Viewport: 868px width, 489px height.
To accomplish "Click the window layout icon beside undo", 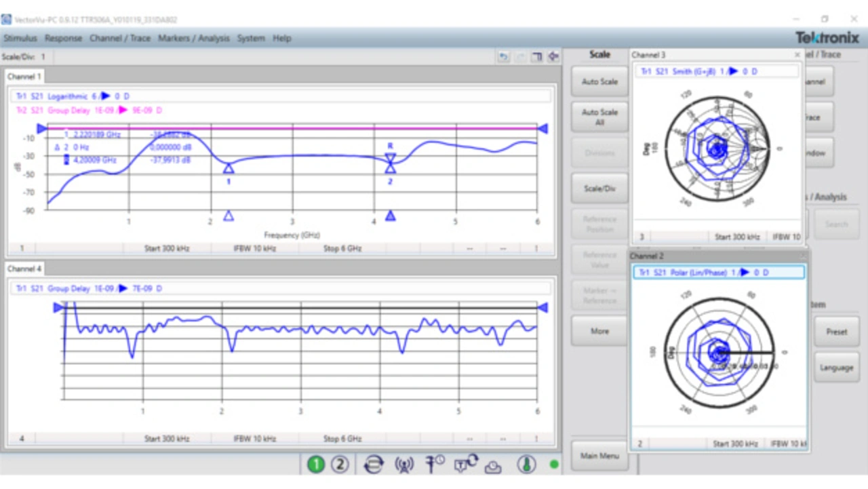I will pyautogui.click(x=536, y=57).
